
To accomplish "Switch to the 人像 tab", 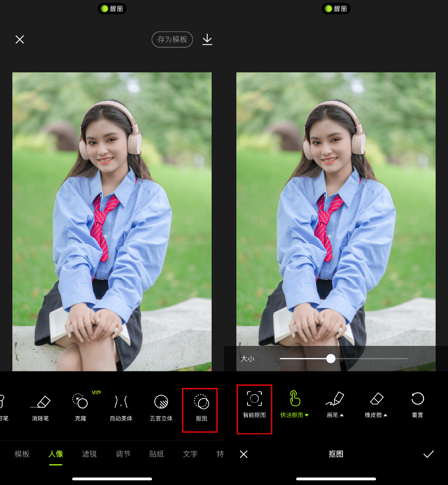I will [56, 454].
